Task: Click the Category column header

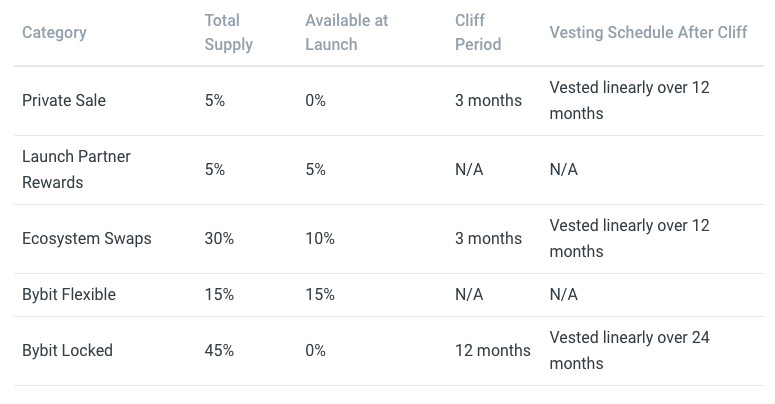Action: click(54, 33)
